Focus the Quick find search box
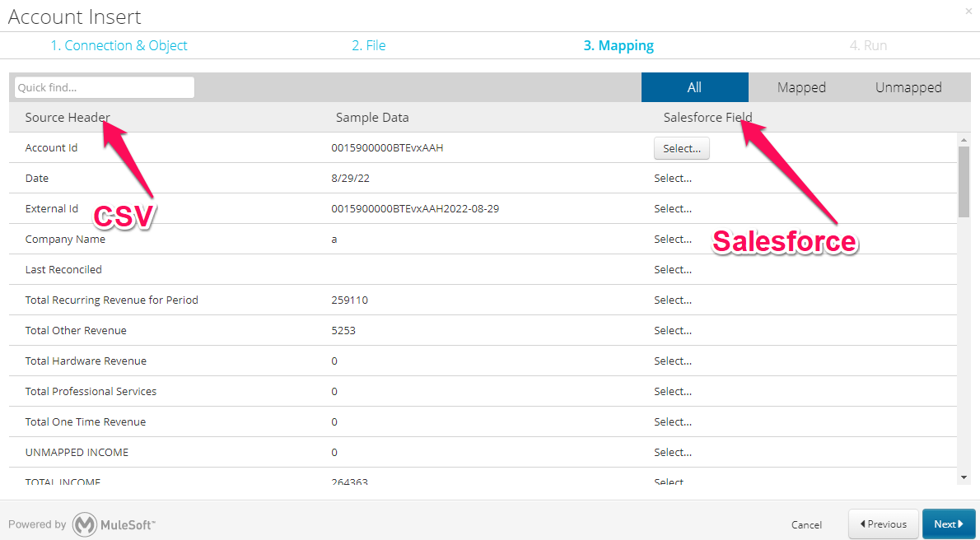980x540 pixels. (x=105, y=87)
